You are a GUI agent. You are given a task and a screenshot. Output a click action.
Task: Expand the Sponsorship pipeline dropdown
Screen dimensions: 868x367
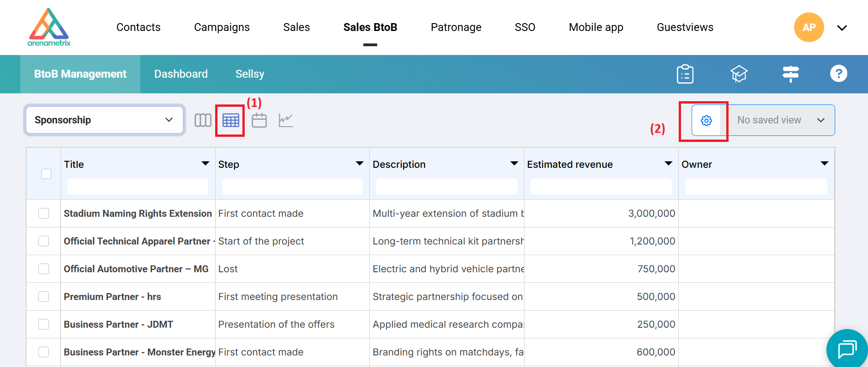tap(104, 120)
